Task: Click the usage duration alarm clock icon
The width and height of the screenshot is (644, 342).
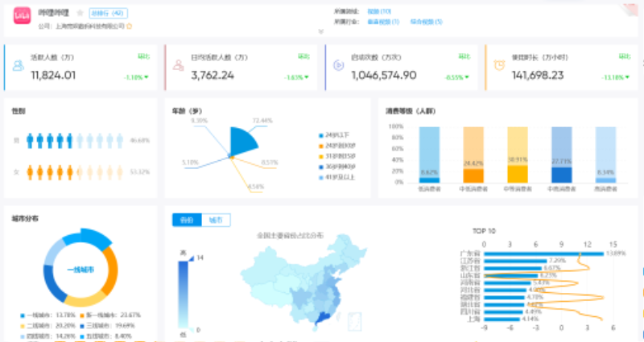Action: click(500, 64)
